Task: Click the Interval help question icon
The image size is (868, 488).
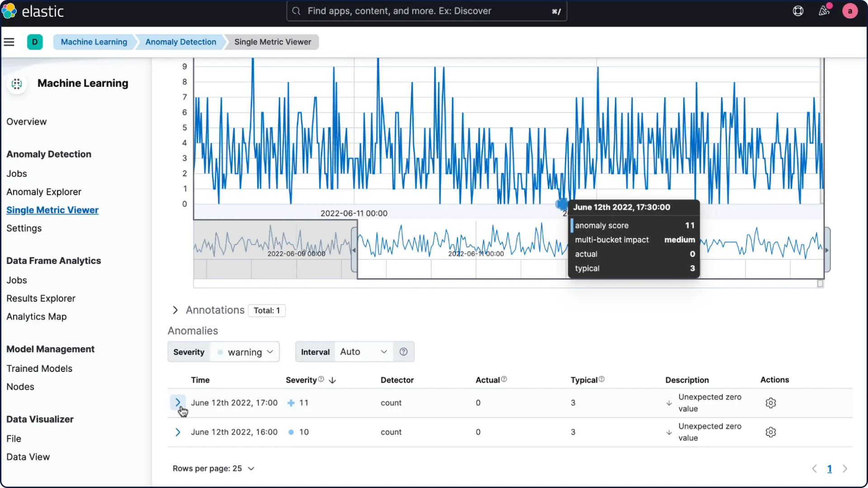Action: click(404, 352)
